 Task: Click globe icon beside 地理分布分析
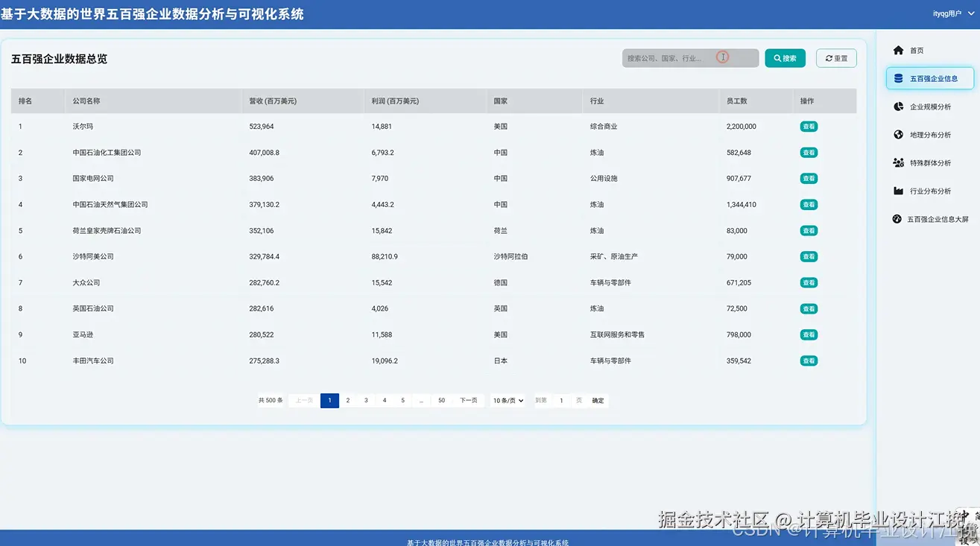pos(898,135)
